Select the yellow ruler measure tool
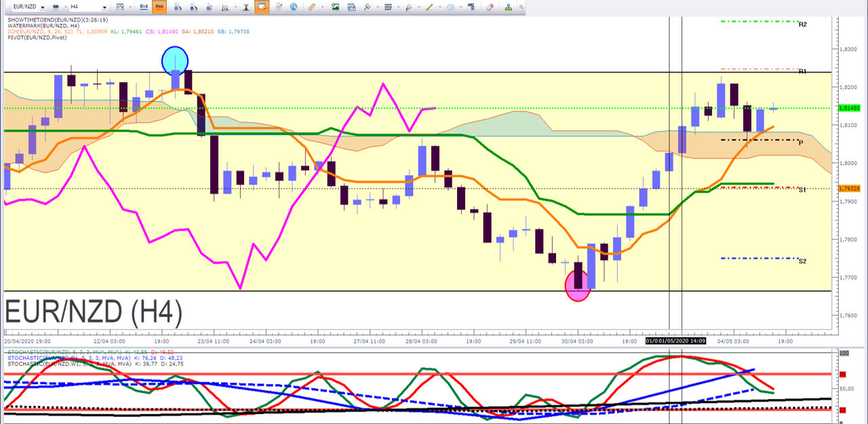Screen dimensions: 868x424 (312, 7)
